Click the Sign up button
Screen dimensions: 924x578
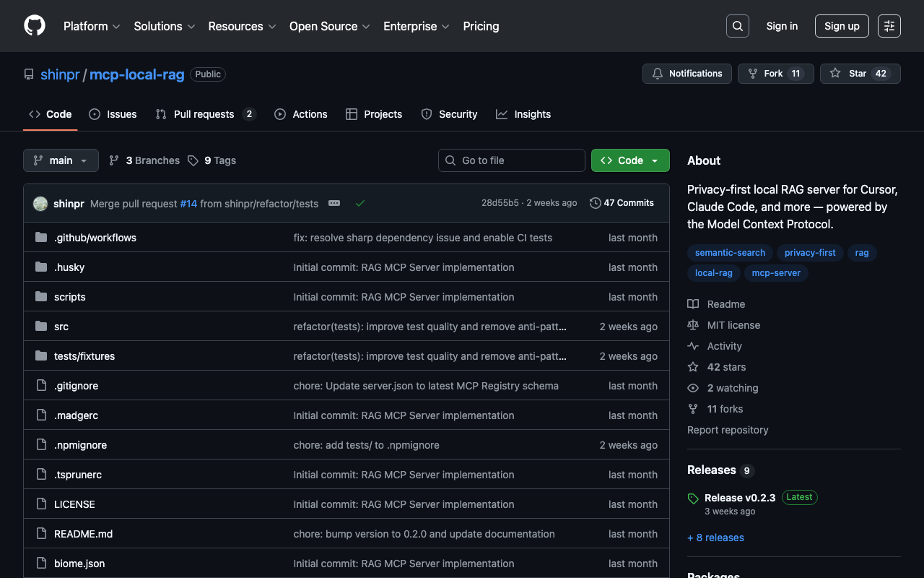pyautogui.click(x=841, y=26)
